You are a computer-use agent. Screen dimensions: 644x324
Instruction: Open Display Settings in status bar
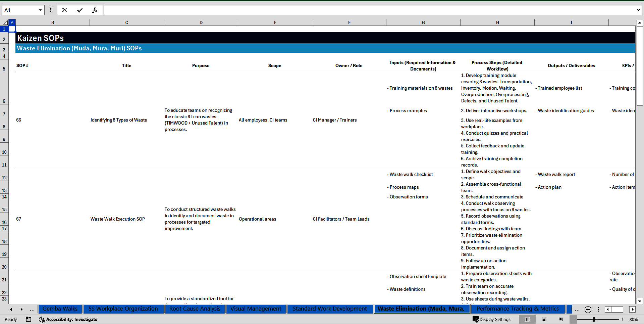tap(492, 319)
